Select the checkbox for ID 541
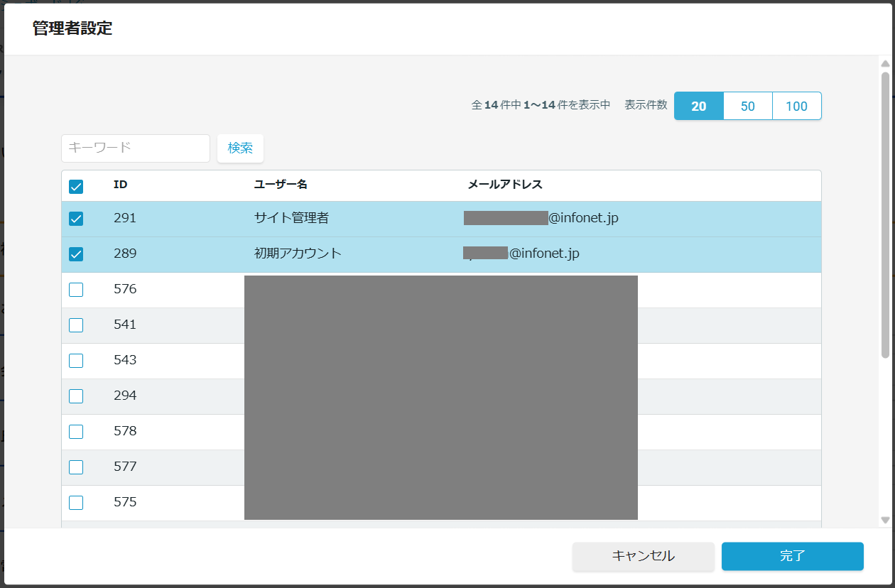 76,325
